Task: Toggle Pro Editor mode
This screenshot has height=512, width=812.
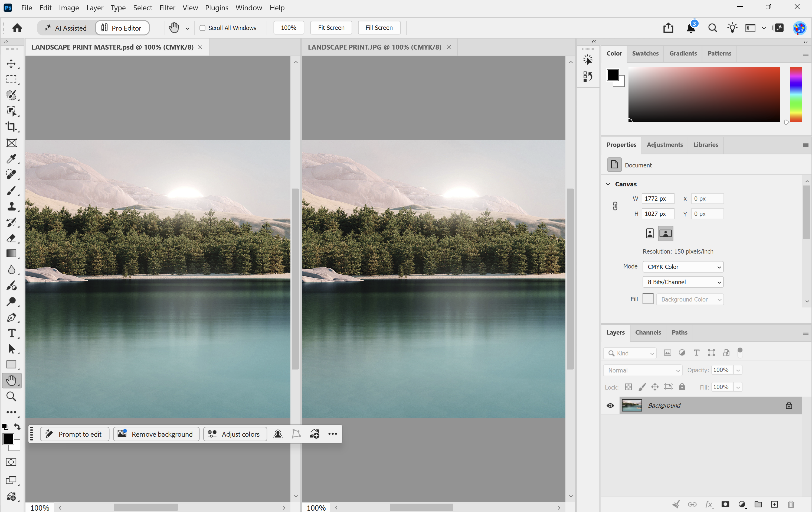Action: 122,28
